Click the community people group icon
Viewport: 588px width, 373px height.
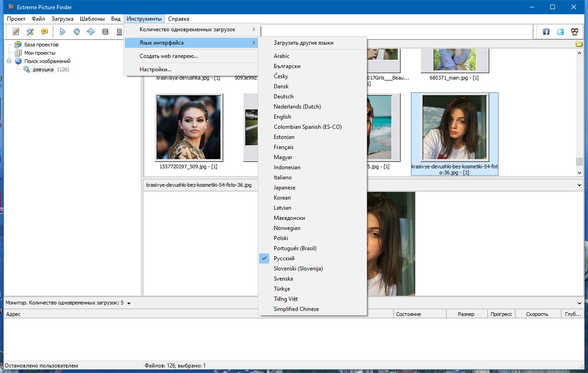pos(575,32)
